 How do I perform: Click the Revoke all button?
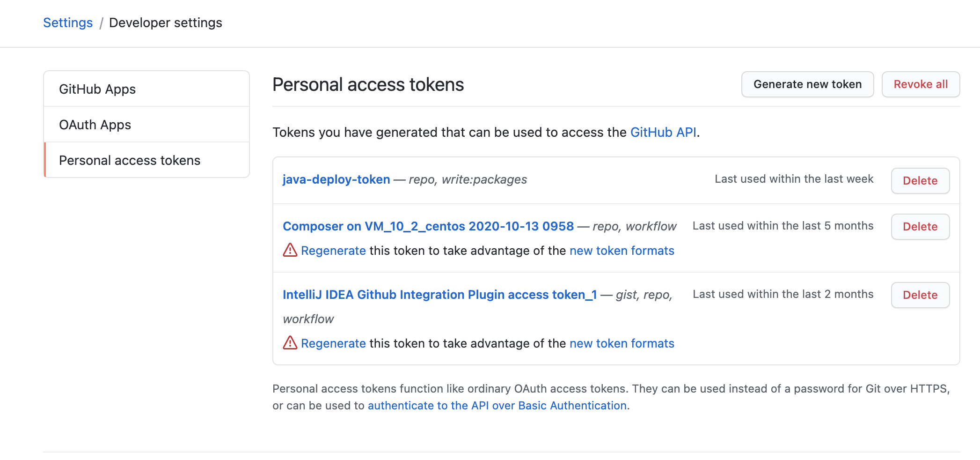(x=920, y=84)
